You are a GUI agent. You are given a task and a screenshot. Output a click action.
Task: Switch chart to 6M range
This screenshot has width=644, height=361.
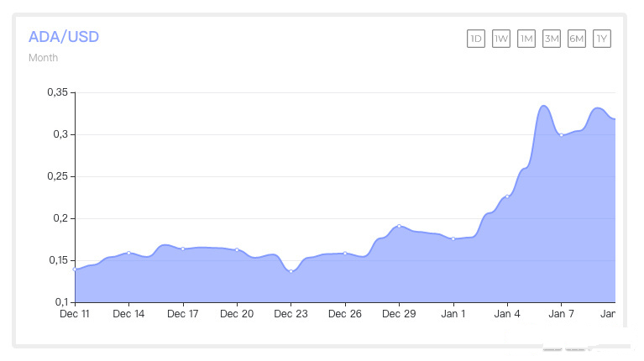click(x=577, y=39)
